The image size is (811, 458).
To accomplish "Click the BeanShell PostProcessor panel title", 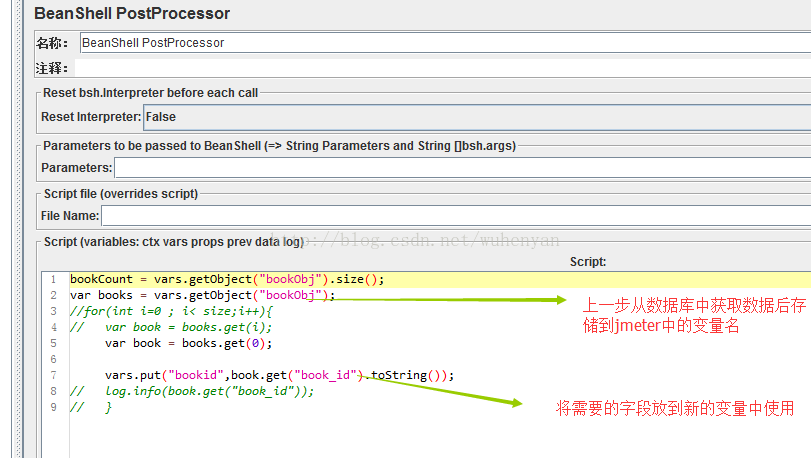I will [x=132, y=13].
